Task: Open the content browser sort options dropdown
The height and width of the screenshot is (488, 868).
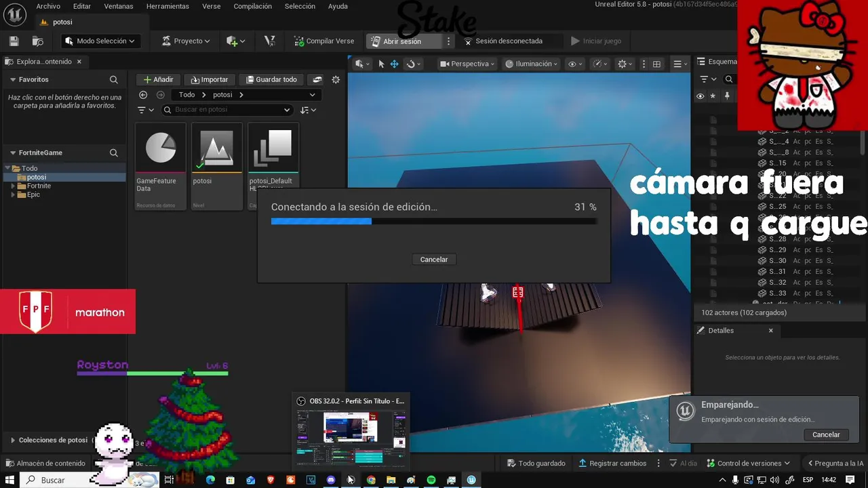Action: (309, 110)
